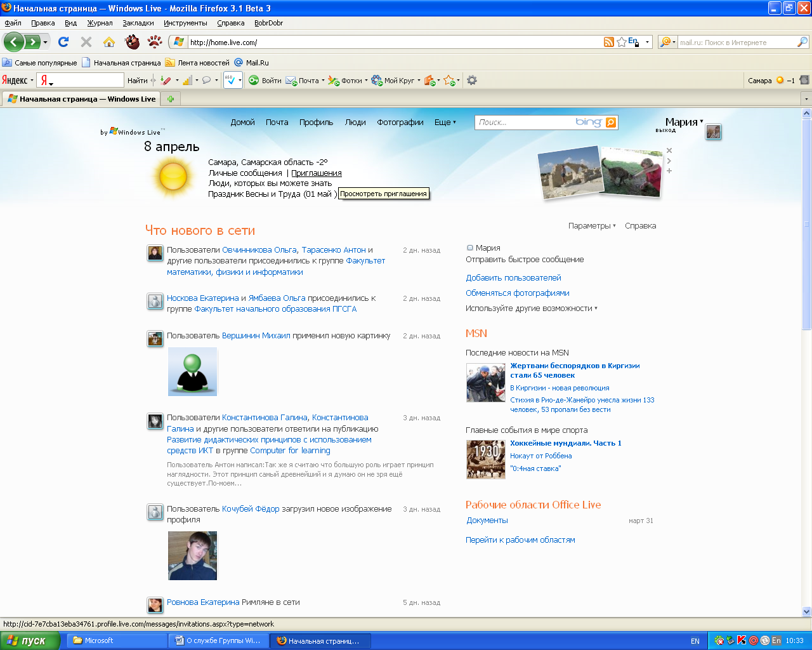The width and height of the screenshot is (812, 650).
Task: Open Фотки button in Yandex bar
Action: [x=345, y=81]
